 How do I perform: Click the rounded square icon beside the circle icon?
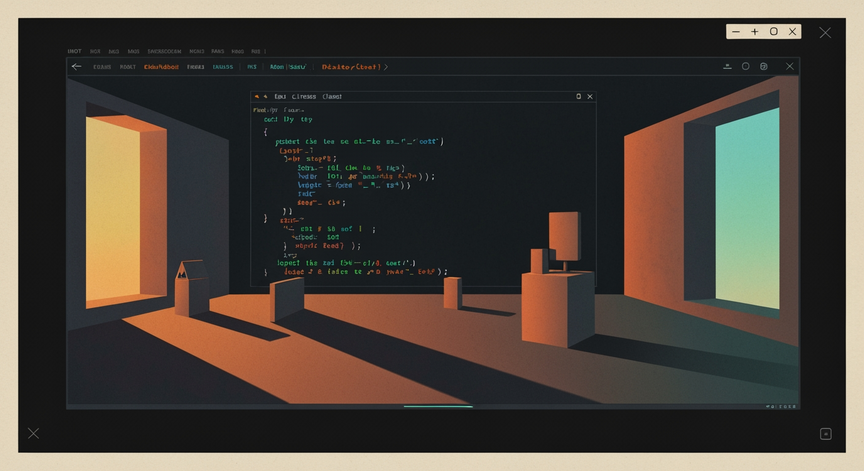(764, 66)
